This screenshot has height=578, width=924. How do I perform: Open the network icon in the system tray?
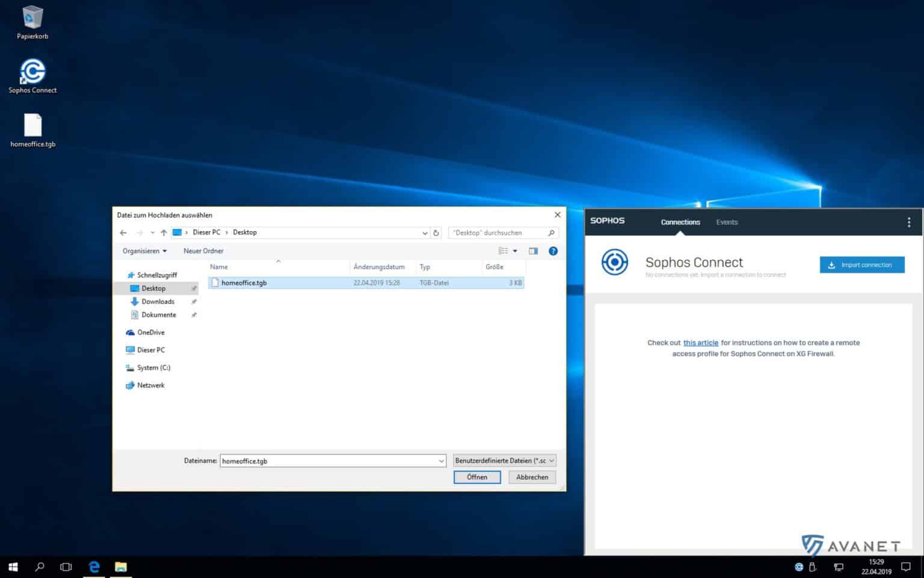pos(838,567)
